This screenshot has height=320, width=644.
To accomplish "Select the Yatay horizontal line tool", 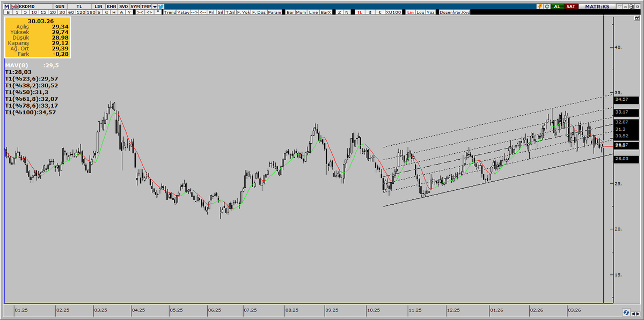I will coord(183,12).
